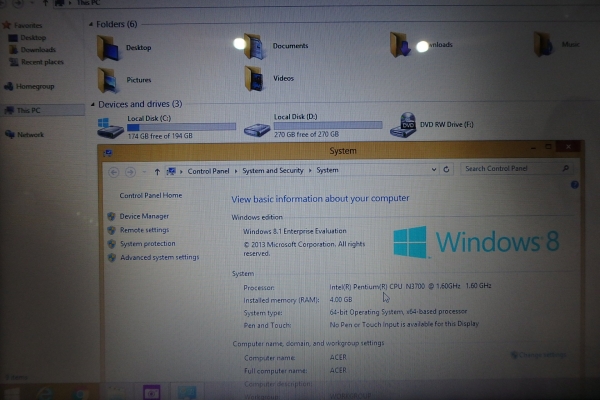600x400 pixels.
Task: Click the System window title bar icon
Action: 108,153
